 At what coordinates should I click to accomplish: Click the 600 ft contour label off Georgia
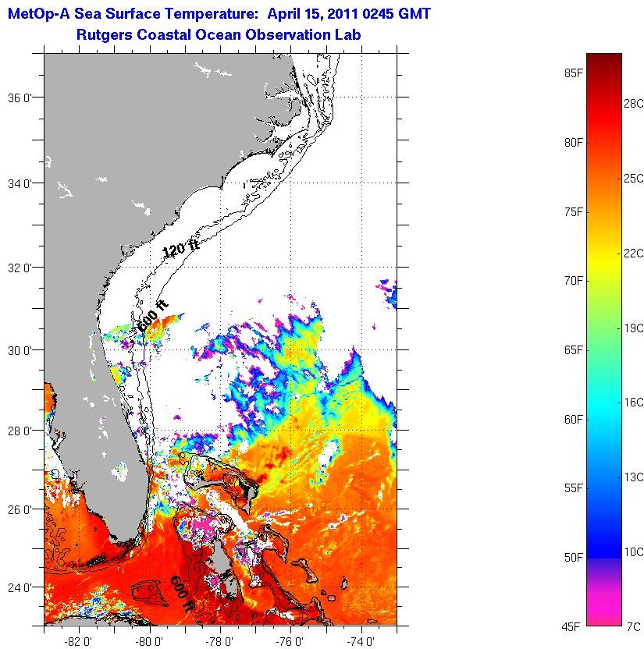152,315
